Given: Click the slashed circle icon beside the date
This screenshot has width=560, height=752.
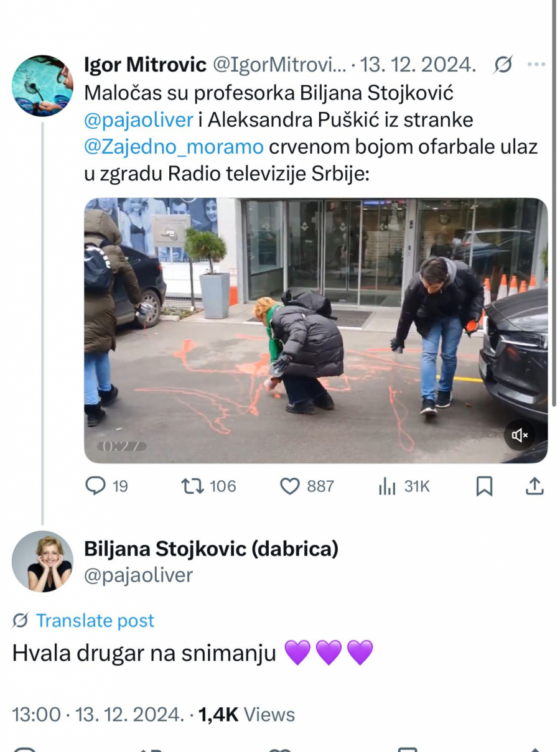Looking at the screenshot, I should click(503, 64).
